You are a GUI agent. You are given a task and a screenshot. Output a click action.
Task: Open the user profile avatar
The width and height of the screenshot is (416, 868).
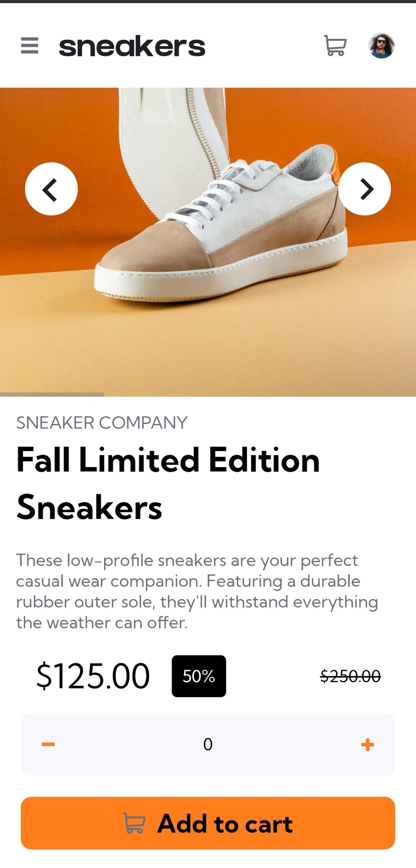[381, 45]
